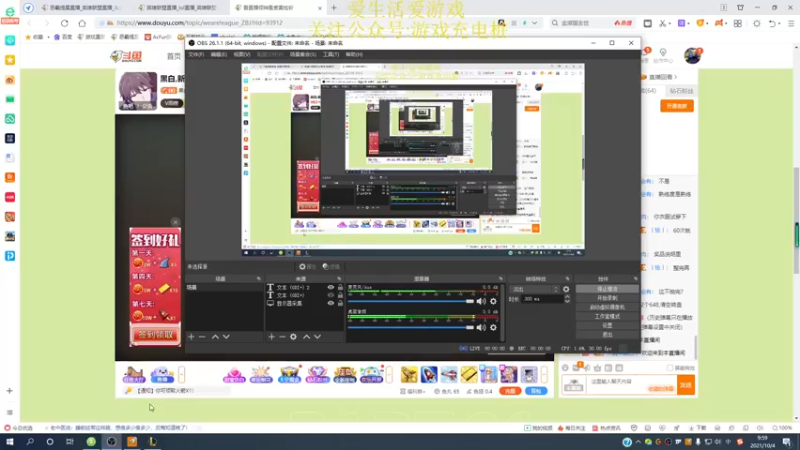This screenshot has height=450, width=800.
Task: Open OBS Settings from the Controls panel
Action: tap(607, 326)
